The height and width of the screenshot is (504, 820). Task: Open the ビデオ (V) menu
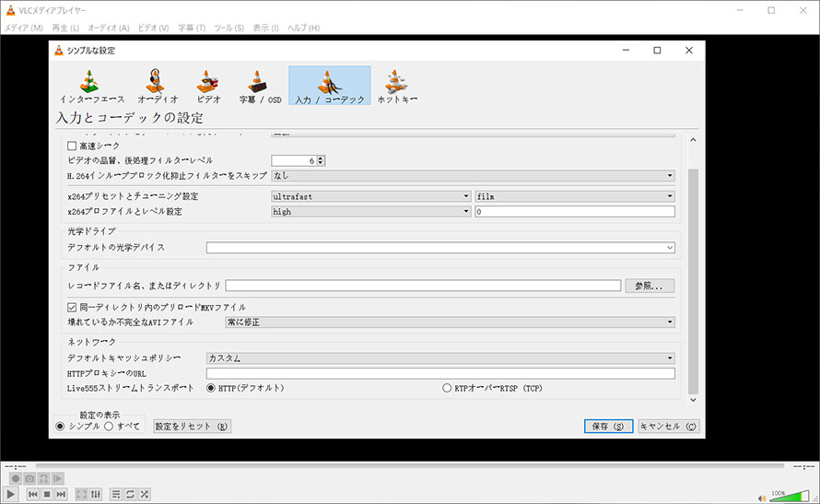click(153, 28)
